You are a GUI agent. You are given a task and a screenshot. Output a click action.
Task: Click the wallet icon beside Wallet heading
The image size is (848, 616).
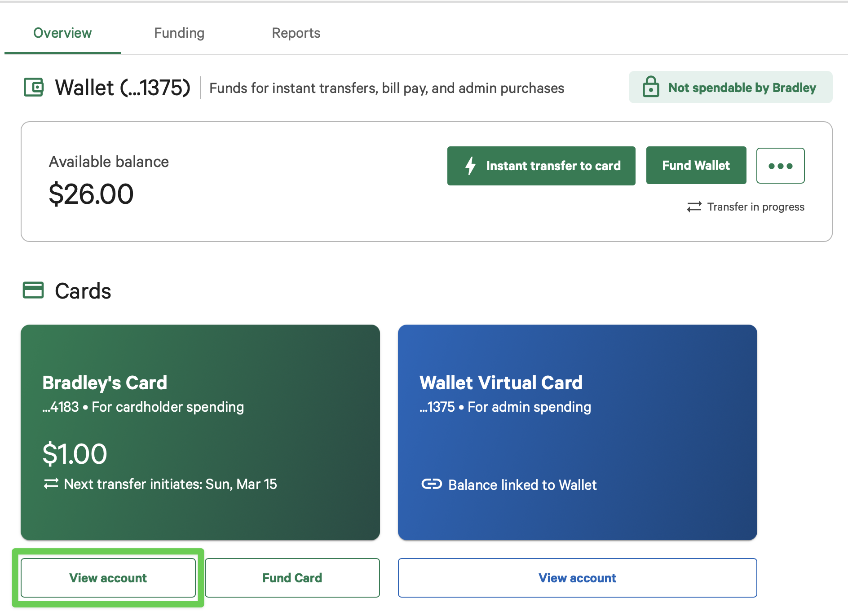click(x=34, y=87)
